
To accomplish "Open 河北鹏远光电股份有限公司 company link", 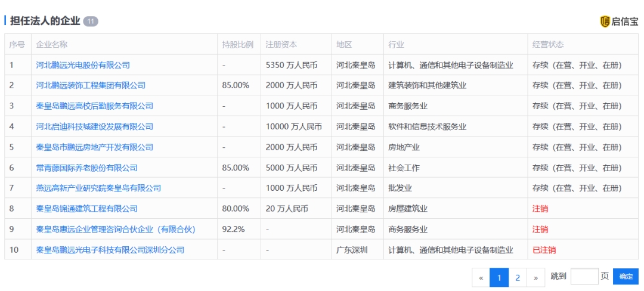I will (83, 65).
